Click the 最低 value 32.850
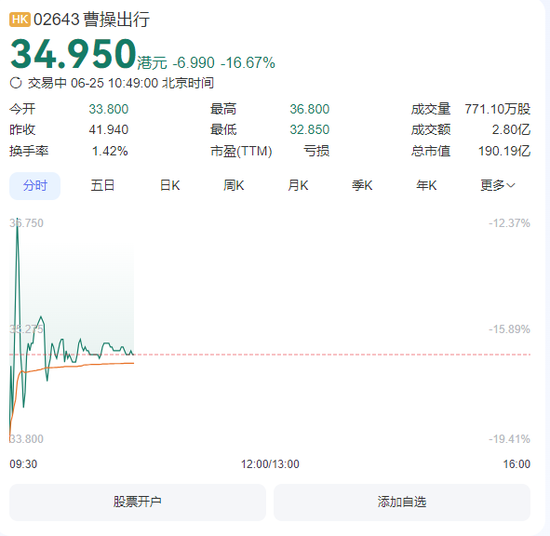This screenshot has height=536, width=550. pos(309,130)
